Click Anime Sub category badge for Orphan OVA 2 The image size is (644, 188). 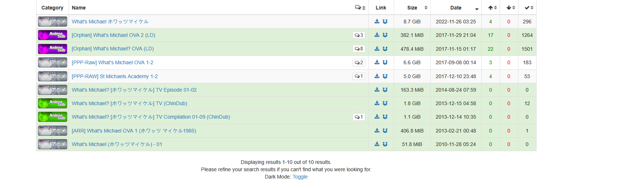coord(53,35)
